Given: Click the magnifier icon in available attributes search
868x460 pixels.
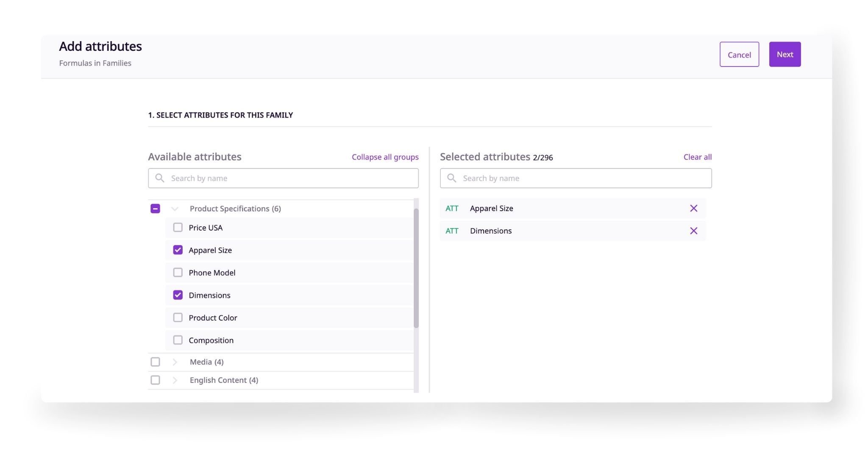Looking at the screenshot, I should [160, 178].
